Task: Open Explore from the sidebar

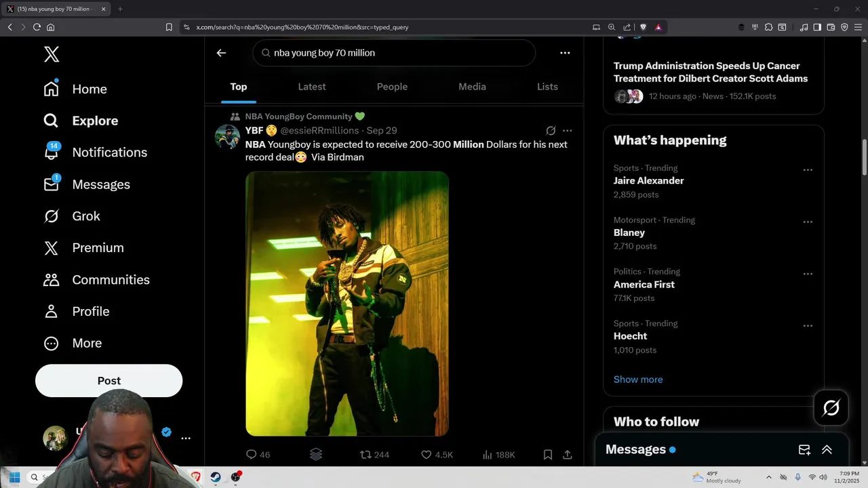Action: [81, 121]
